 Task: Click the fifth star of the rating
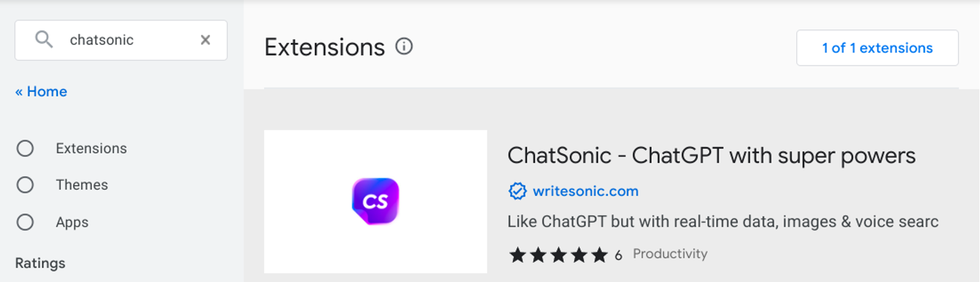tap(599, 255)
